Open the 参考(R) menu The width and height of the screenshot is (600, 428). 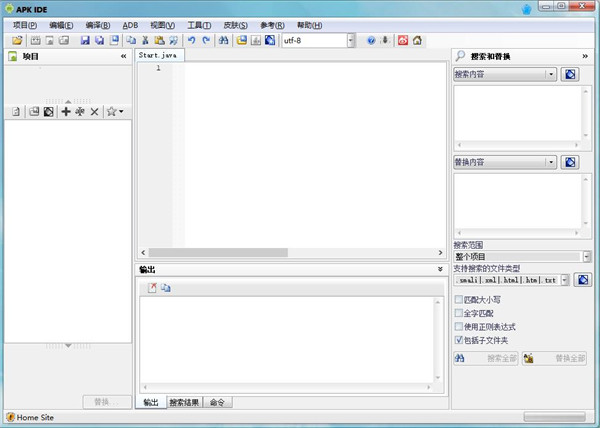pyautogui.click(x=272, y=25)
